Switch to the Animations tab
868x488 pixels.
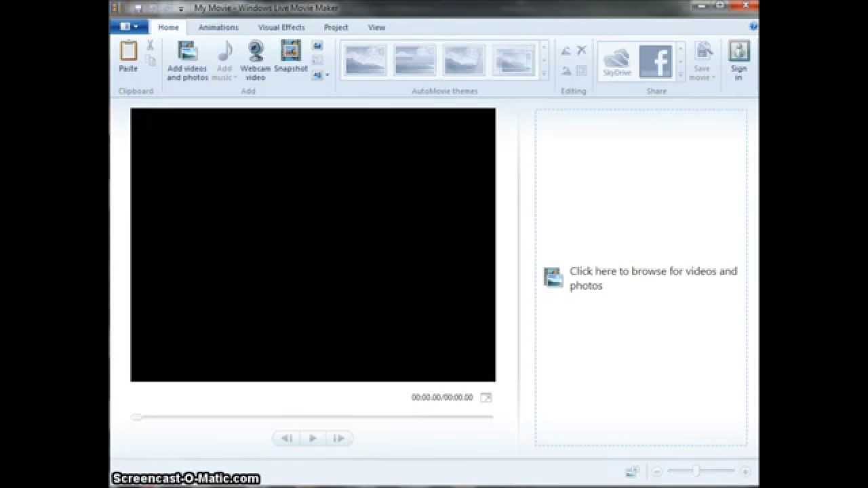[218, 27]
